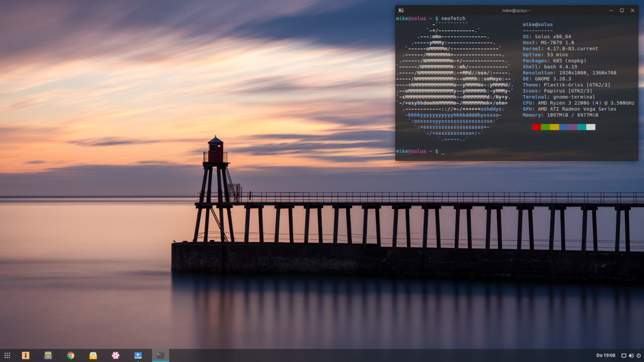644x362 pixels.
Task: Click the GPU: AMD ATI Radeon Vega line
Action: click(x=570, y=109)
